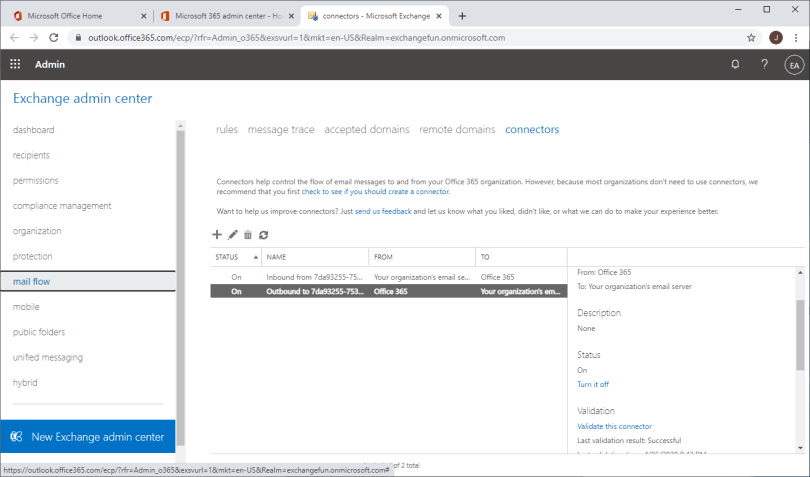Open the help question mark icon
Screen dimensions: 810x477
click(x=764, y=64)
